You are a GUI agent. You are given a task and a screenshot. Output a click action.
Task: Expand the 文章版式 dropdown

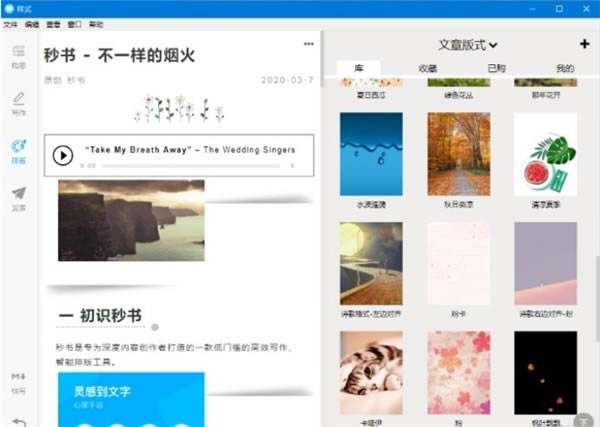(468, 45)
